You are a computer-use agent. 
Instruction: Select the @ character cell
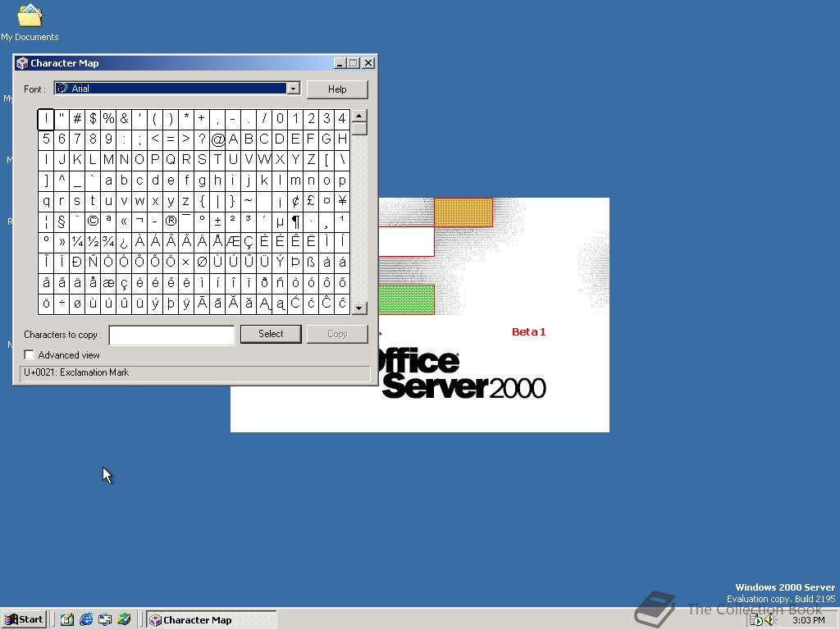pos(217,139)
